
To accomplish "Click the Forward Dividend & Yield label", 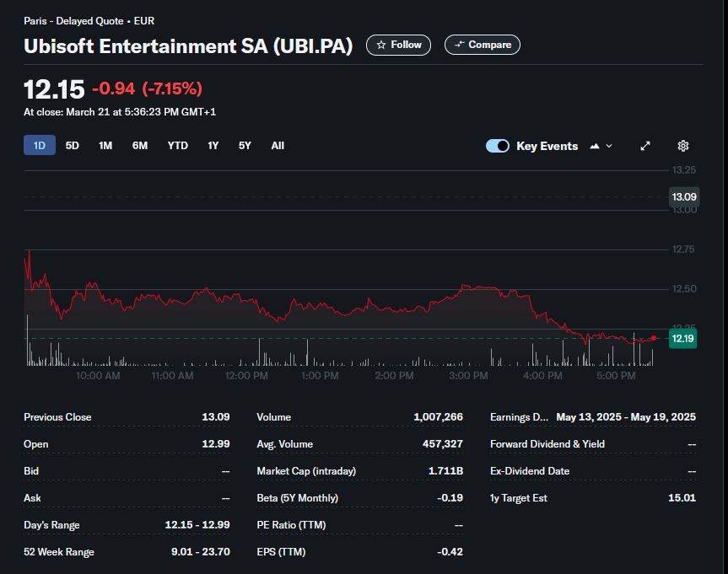I will point(547,444).
